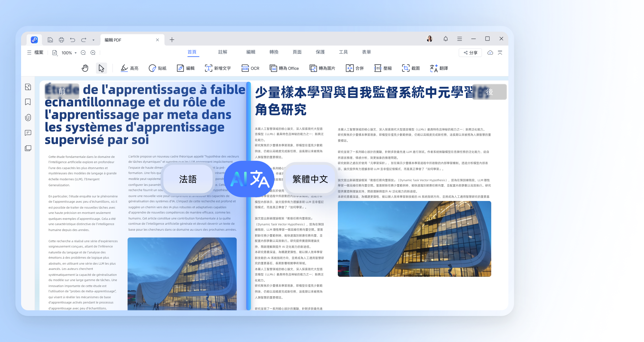Click the 截圖 screenshot tool
The width and height of the screenshot is (644, 342).
coord(411,68)
